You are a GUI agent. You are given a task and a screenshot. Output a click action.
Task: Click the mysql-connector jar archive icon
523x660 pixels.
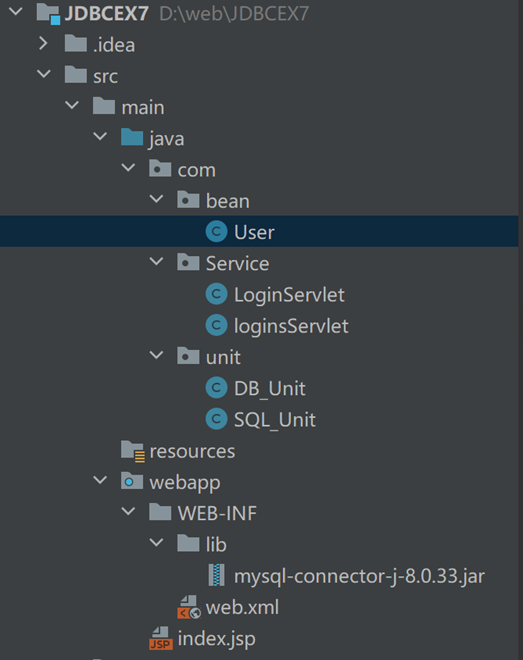click(x=217, y=575)
